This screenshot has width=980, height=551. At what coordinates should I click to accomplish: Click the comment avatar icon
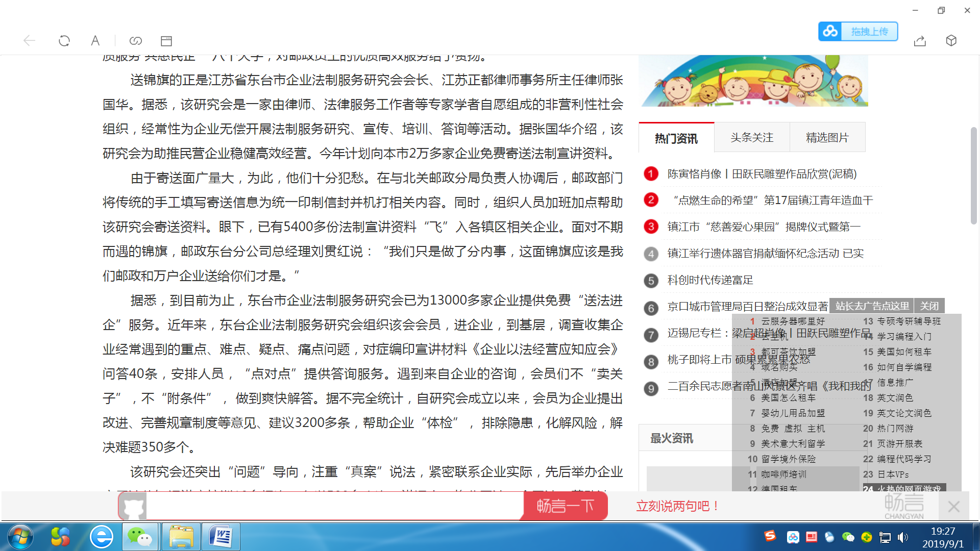click(134, 506)
